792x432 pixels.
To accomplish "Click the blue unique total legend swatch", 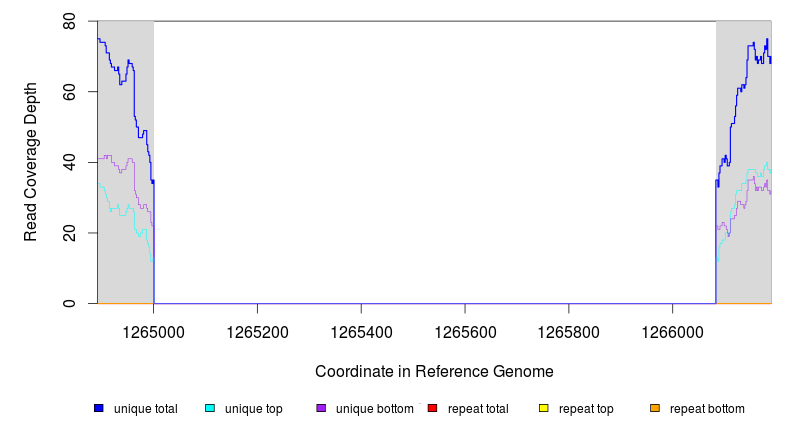I will coord(99,409).
